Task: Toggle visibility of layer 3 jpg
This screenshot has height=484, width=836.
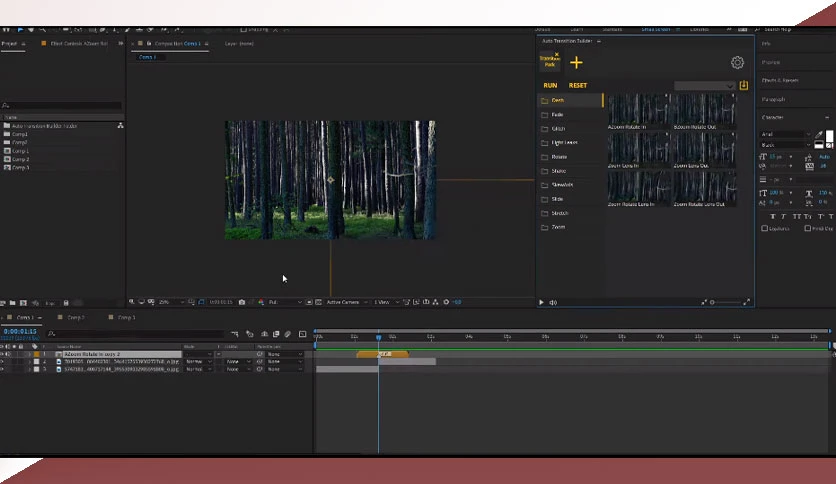Action: pos(2,369)
